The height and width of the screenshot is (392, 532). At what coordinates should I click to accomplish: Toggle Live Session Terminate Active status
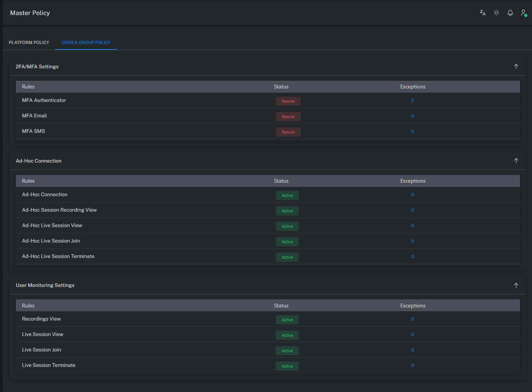point(287,366)
